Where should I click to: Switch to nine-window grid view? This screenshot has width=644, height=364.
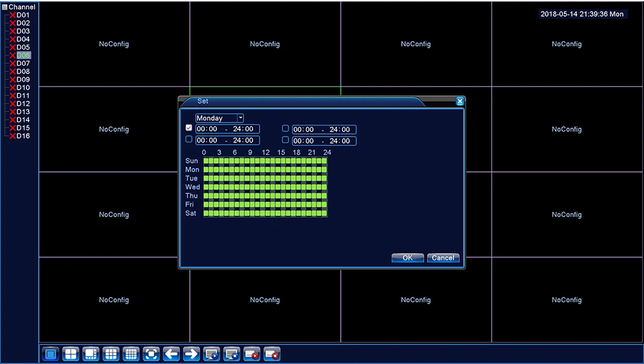coord(111,354)
